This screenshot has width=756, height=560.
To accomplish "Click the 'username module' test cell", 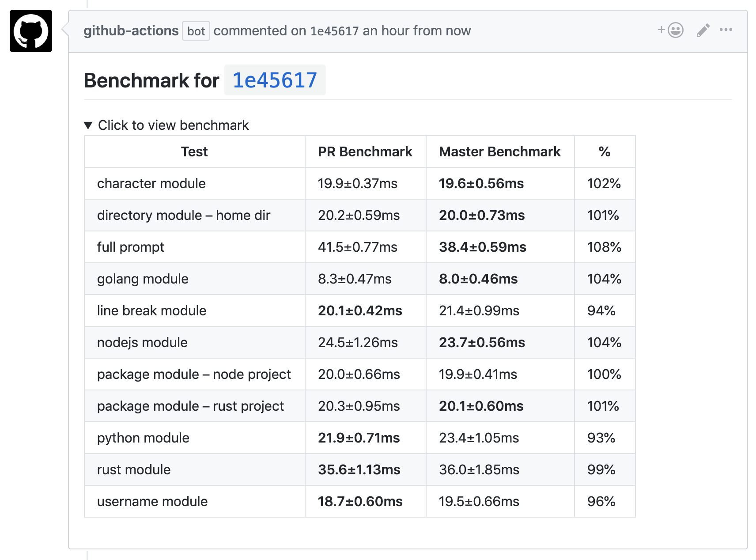I will [x=152, y=501].
